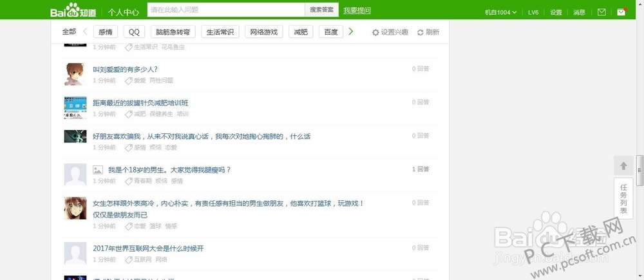Click anime avatar beside 叫刘爱爱的有多少人
Screen dimensions: 644x280
(x=75, y=74)
